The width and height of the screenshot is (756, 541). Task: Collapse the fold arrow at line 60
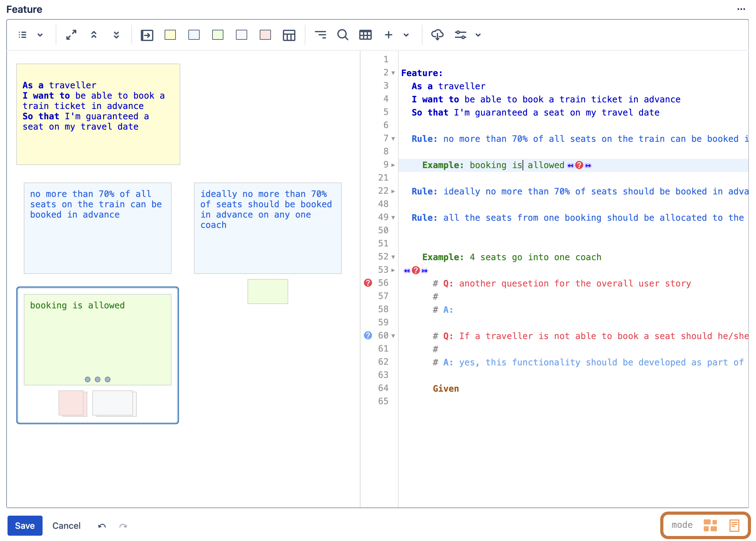click(x=393, y=336)
